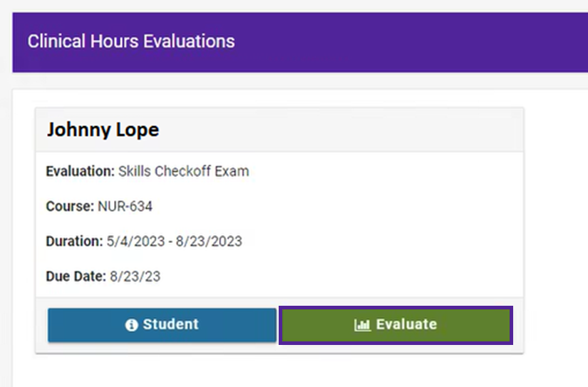
Task: Click the Duration field label
Action: [75, 242]
